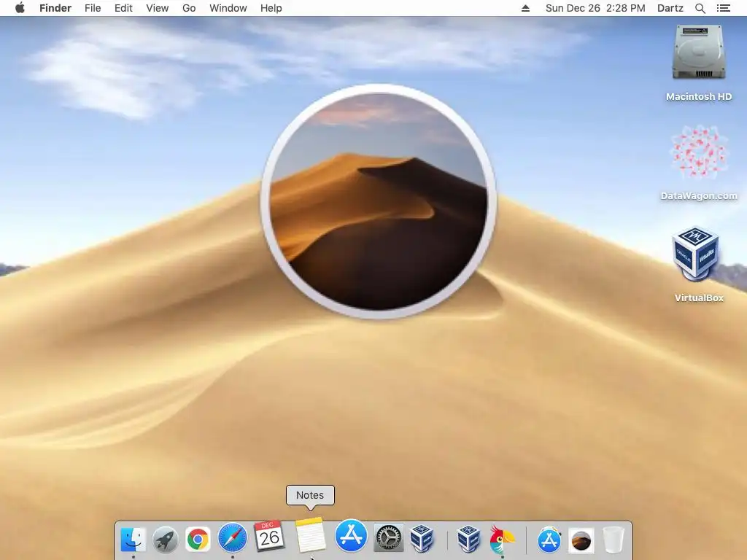Launch Launchpad rocket icon in Dock

click(x=165, y=540)
